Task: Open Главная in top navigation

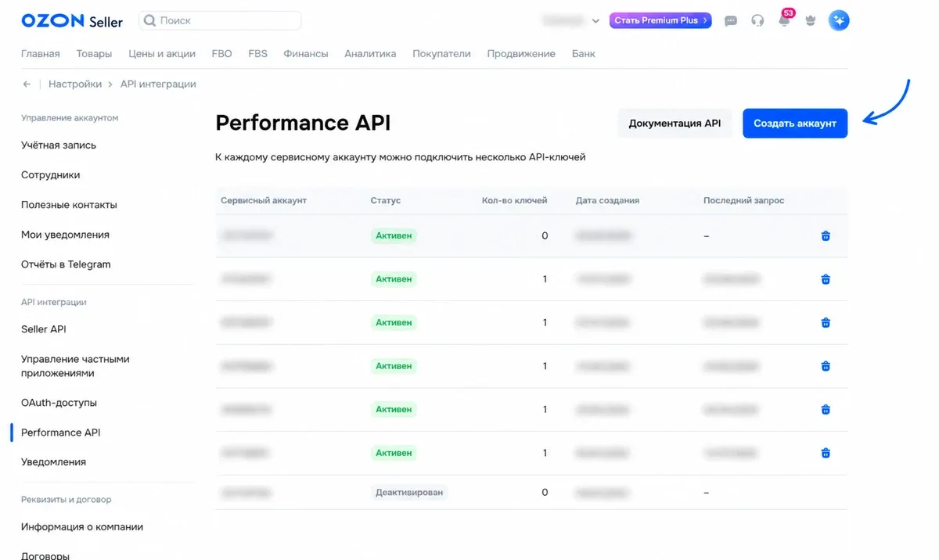Action: tap(41, 54)
